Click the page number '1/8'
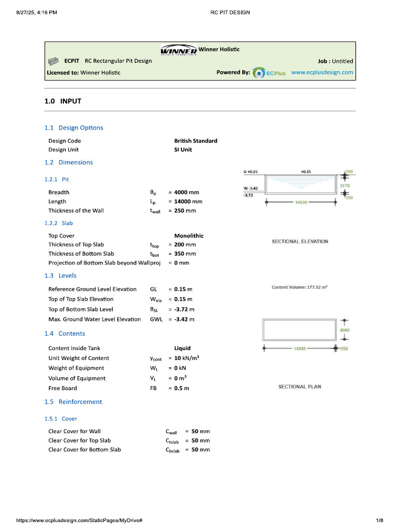This screenshot has width=399, height=532. tap(380, 520)
